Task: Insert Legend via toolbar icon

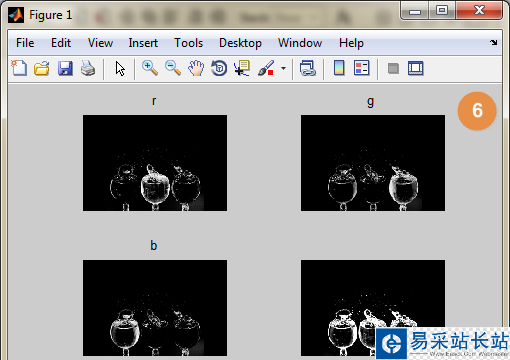Action: pos(362,68)
